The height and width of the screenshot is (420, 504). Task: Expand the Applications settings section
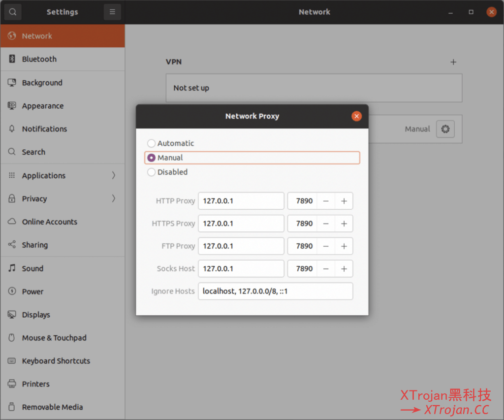pyautogui.click(x=43, y=175)
